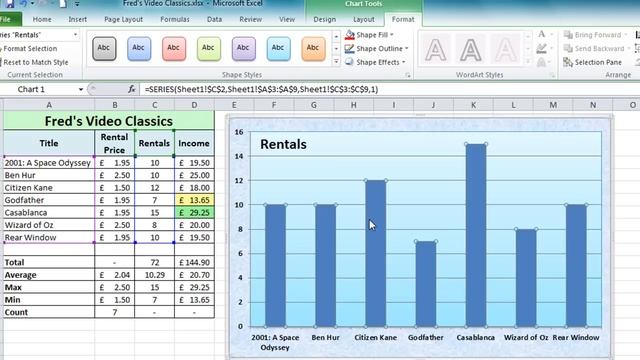
Task: Click the yellow £13.65 income cell
Action: pyautogui.click(x=194, y=200)
